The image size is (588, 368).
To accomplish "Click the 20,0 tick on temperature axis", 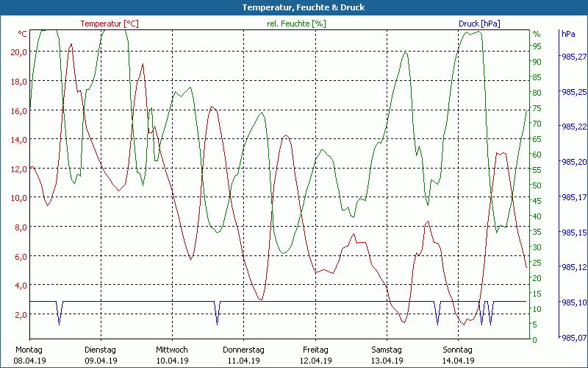I will [x=18, y=52].
